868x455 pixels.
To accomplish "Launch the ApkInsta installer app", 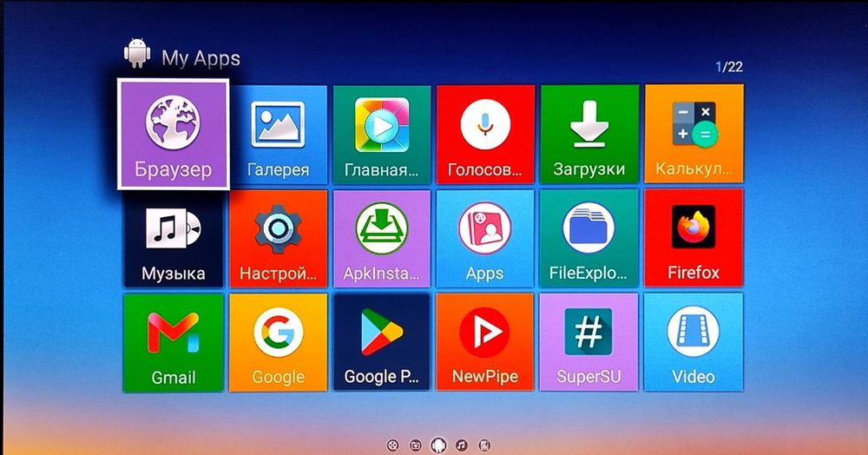I will pyautogui.click(x=382, y=239).
